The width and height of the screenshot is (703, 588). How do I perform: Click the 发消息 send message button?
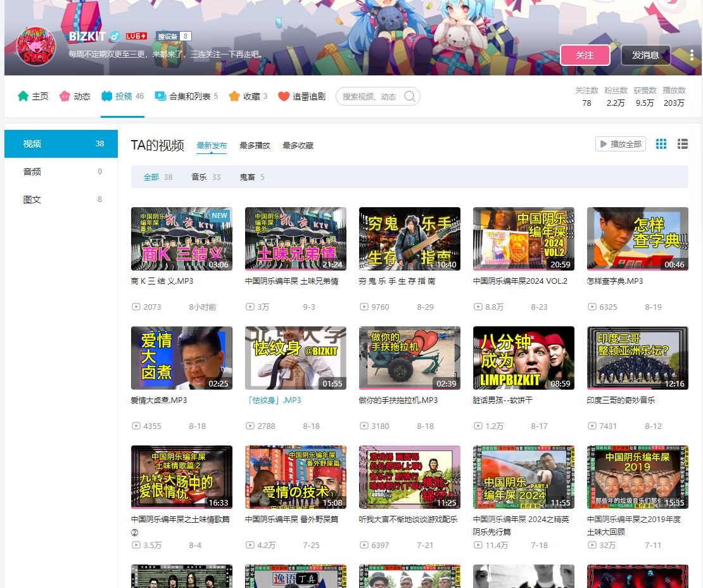coord(645,56)
